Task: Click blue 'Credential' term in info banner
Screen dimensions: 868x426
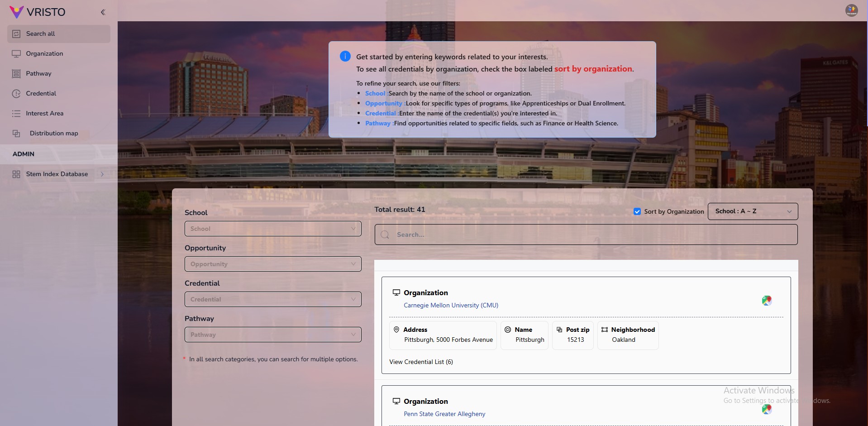Action: (381, 113)
